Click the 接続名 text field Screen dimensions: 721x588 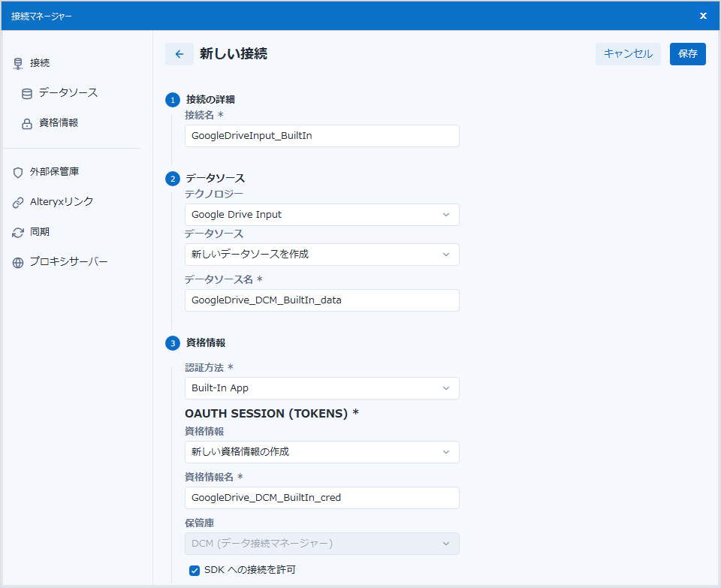pos(321,136)
